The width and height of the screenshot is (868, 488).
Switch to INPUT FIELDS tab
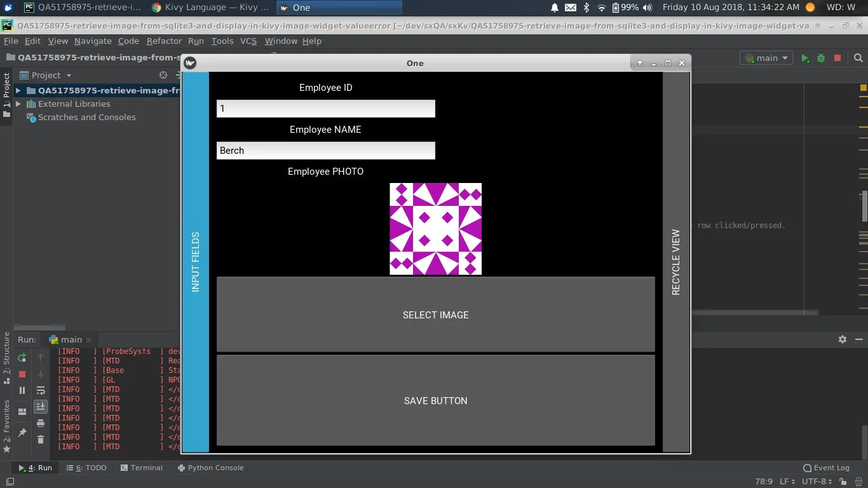pos(196,262)
